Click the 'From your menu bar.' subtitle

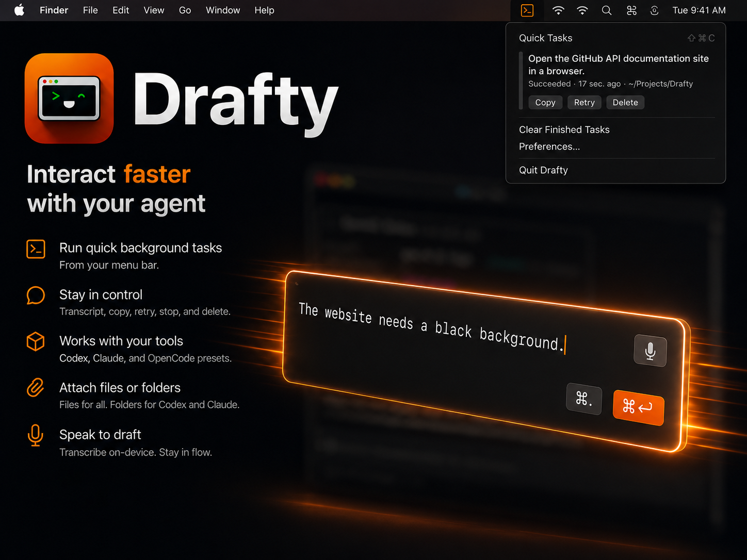(x=109, y=266)
